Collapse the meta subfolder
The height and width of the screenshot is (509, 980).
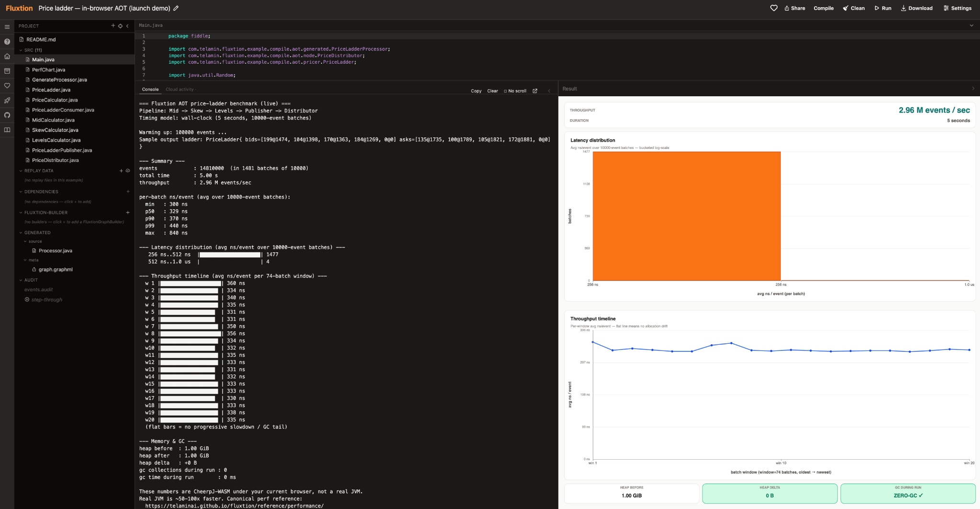coord(25,260)
